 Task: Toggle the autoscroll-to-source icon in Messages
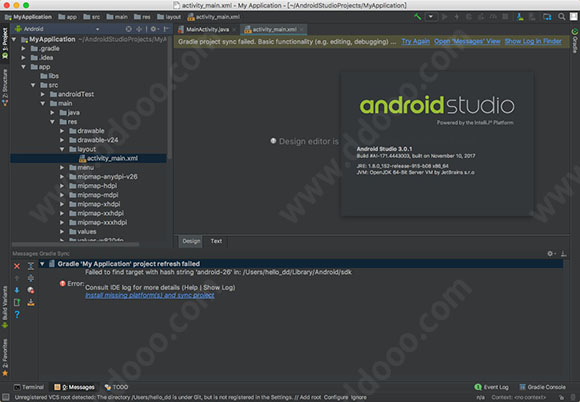(x=31, y=290)
